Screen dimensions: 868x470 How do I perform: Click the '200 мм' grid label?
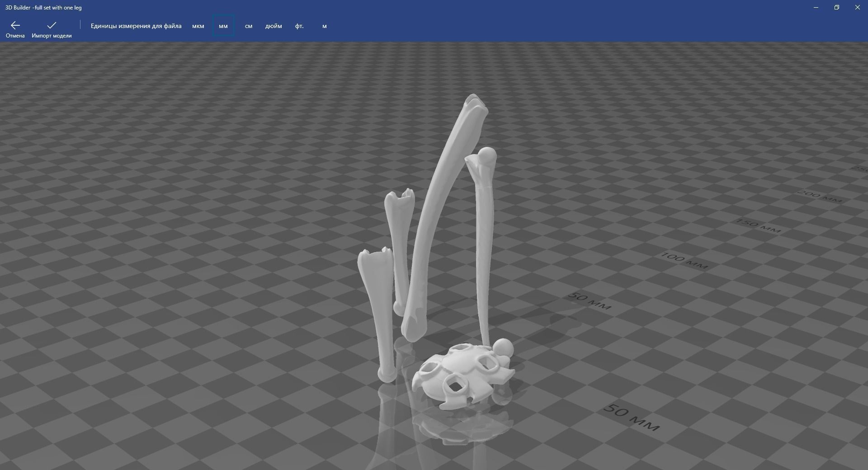coord(820,197)
